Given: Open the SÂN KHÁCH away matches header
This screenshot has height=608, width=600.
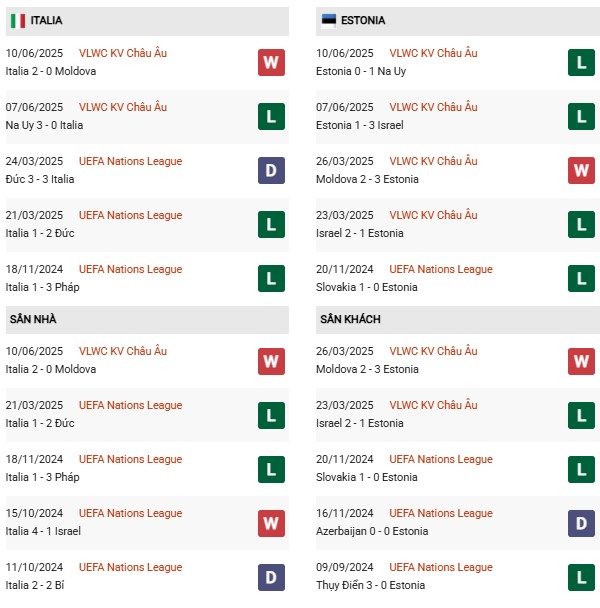Looking at the screenshot, I should click(350, 319).
